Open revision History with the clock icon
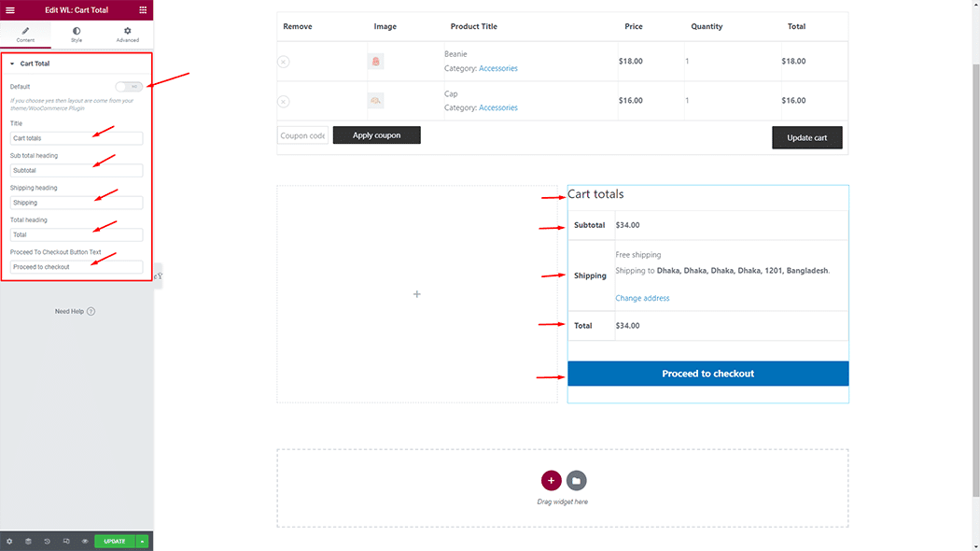The image size is (980, 551). [47, 541]
